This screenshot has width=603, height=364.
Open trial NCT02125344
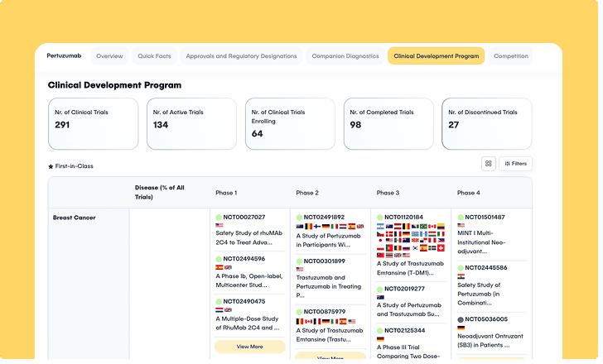[x=405, y=331]
